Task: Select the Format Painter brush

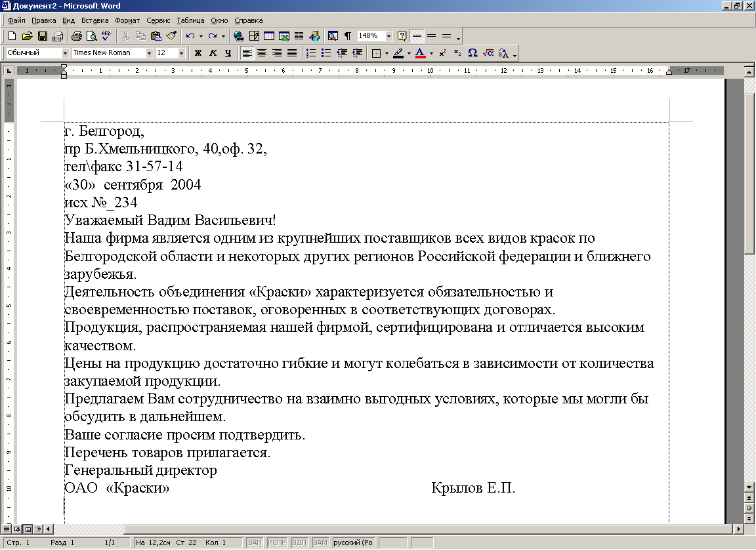Action: click(x=171, y=35)
